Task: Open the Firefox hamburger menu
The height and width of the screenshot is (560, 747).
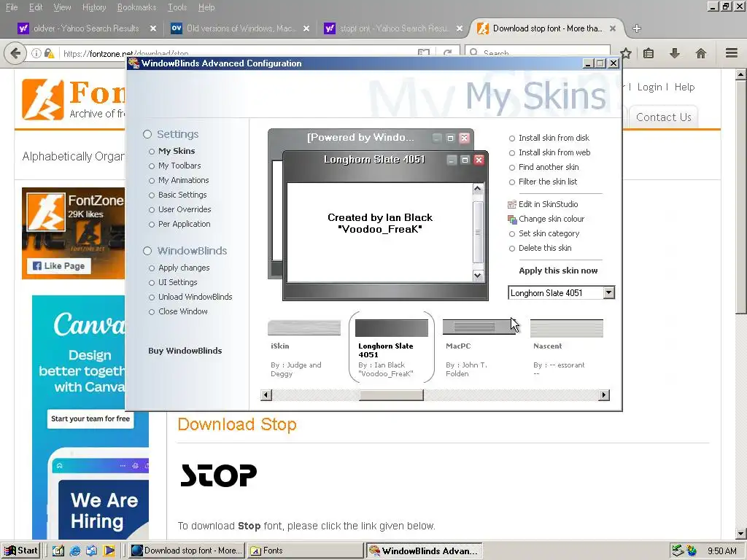Action: tap(732, 52)
